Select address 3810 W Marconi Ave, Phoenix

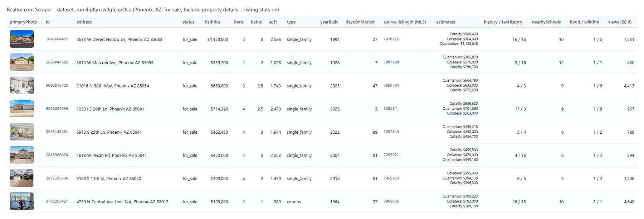[x=115, y=63]
